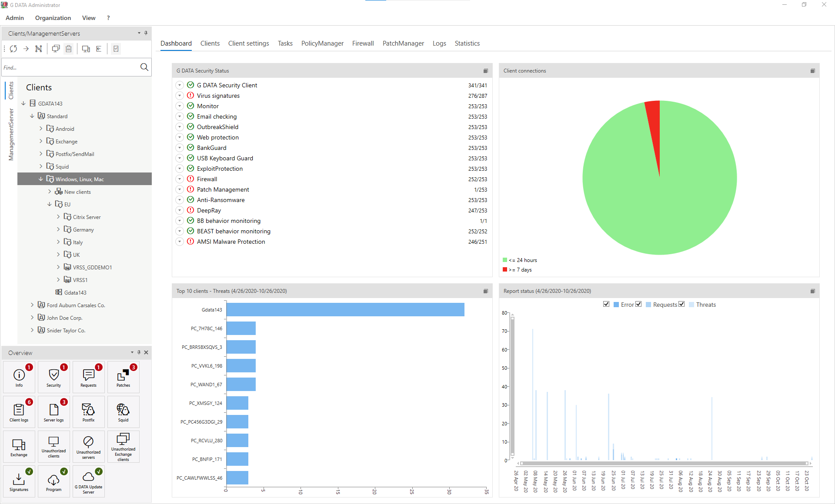Screen dimensions: 835x504
Task: Open the ManagementServer vertical side tab
Action: tap(11, 135)
